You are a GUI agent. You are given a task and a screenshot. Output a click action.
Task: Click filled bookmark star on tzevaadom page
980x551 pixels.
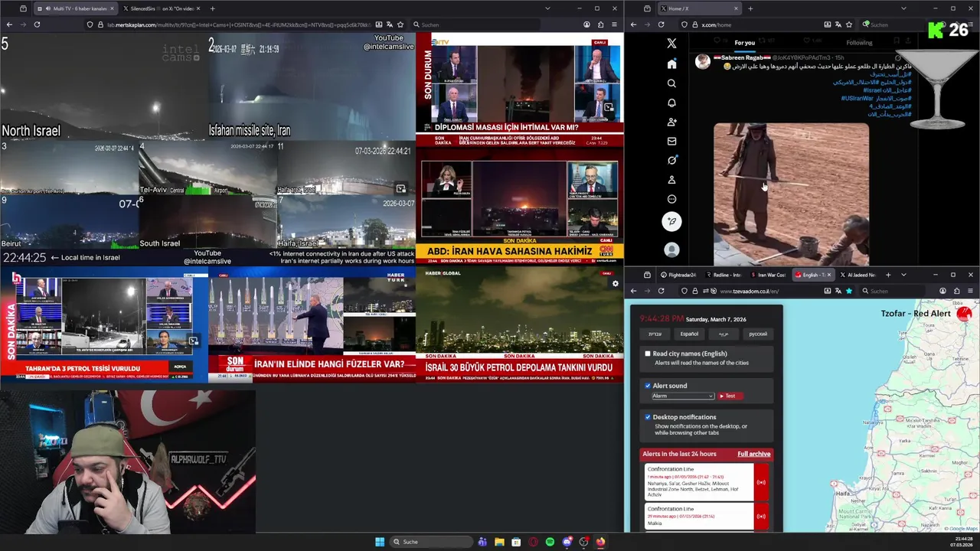click(849, 291)
